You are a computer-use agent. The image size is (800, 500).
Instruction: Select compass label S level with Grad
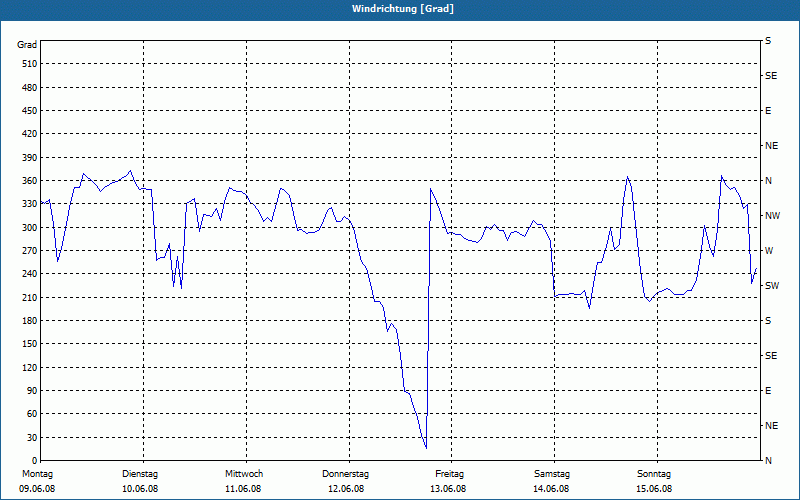(768, 41)
